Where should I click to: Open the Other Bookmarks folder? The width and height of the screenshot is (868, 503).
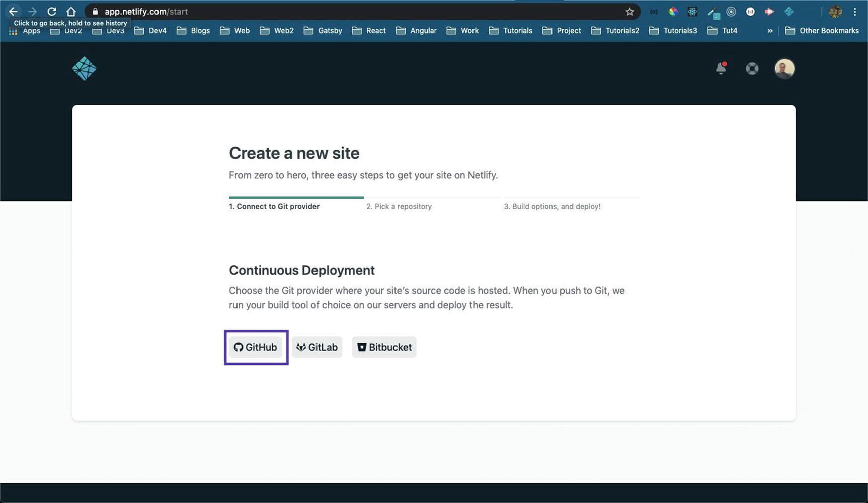tap(822, 31)
